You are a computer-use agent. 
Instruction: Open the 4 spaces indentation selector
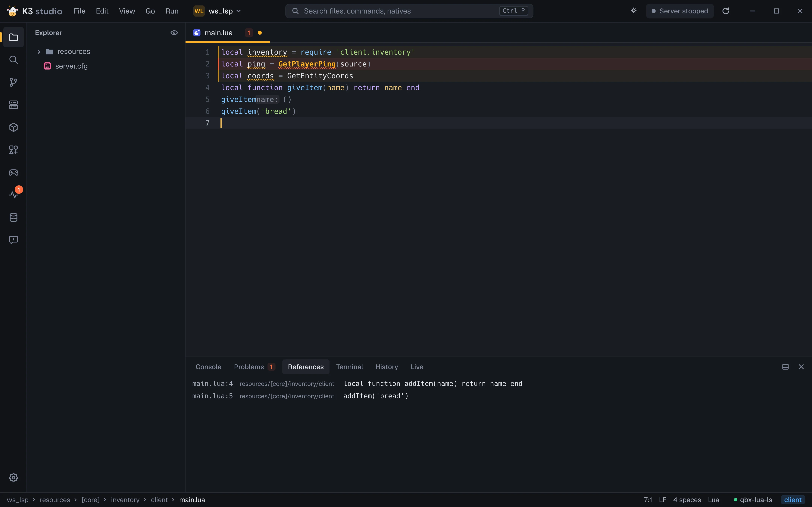click(x=687, y=500)
